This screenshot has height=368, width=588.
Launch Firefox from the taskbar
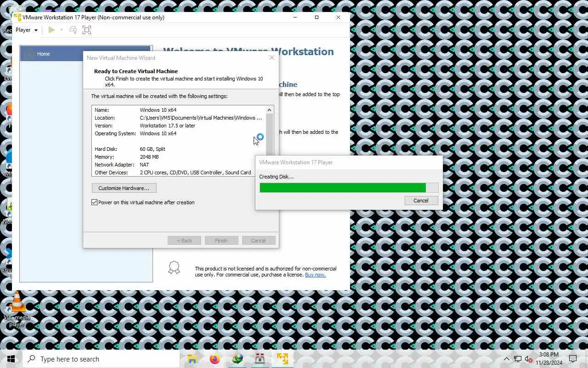pyautogui.click(x=215, y=359)
